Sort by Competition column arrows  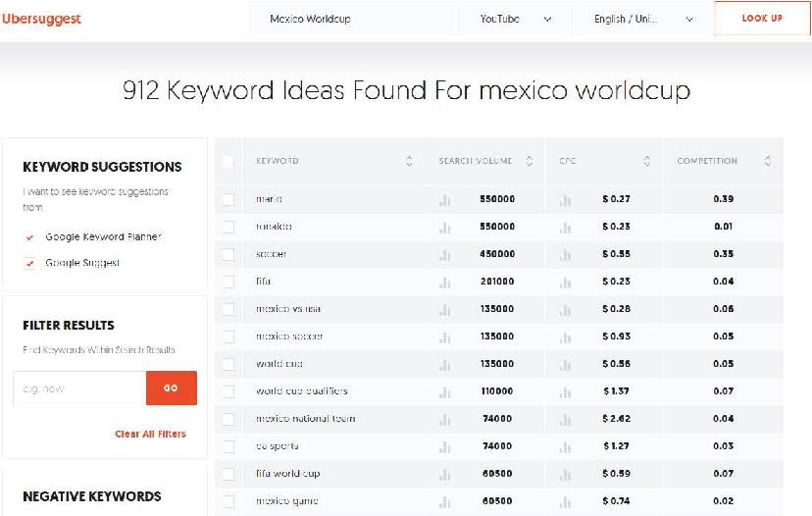click(x=768, y=161)
